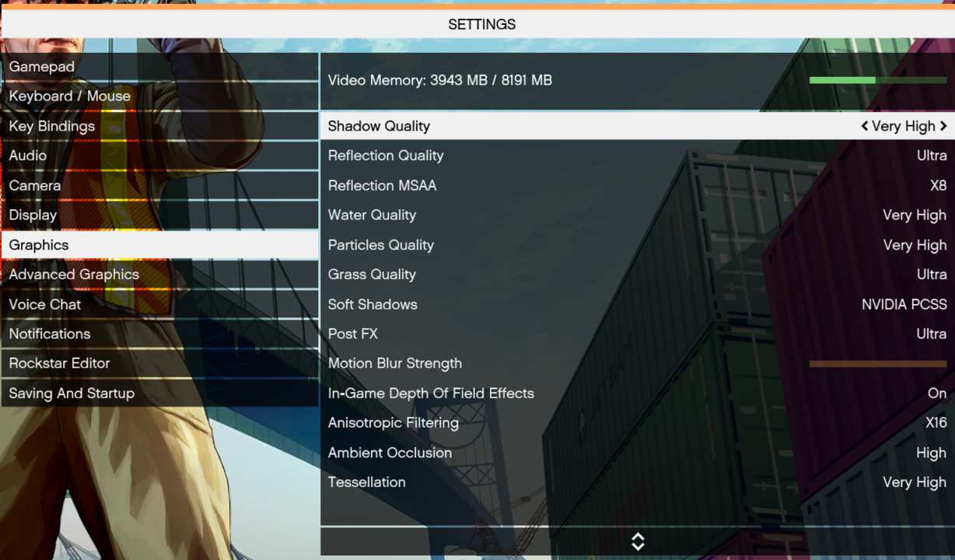The width and height of the screenshot is (955, 560).
Task: Select the Soft Shadows setting row
Action: [638, 304]
